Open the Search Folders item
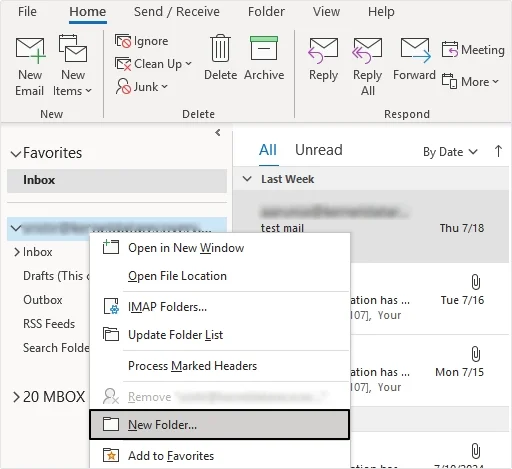The width and height of the screenshot is (512, 469). (56, 348)
